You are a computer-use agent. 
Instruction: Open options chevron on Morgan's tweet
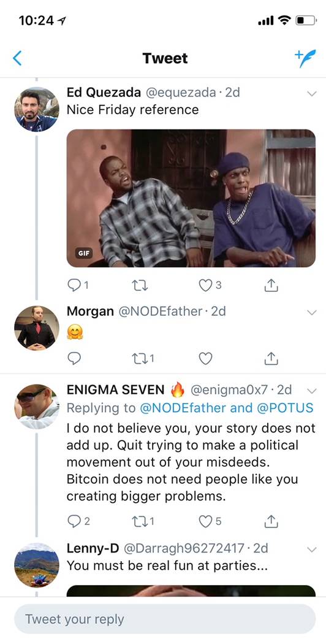click(312, 313)
